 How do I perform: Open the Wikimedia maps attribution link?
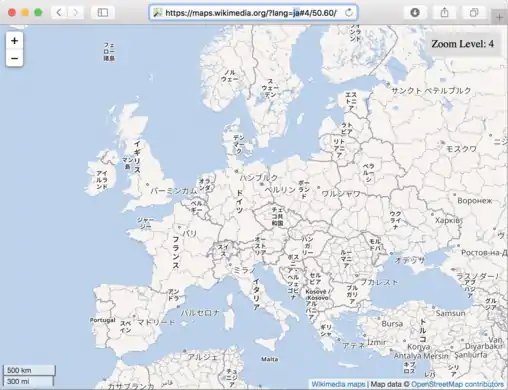tap(338, 384)
